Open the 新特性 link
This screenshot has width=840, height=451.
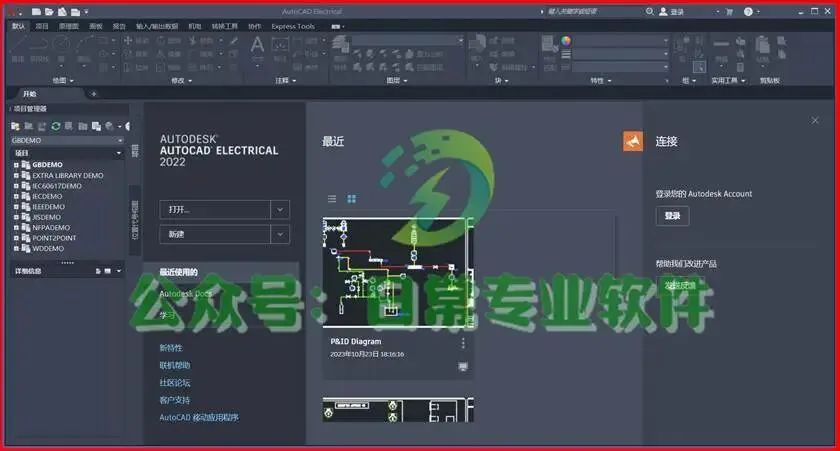pos(171,348)
